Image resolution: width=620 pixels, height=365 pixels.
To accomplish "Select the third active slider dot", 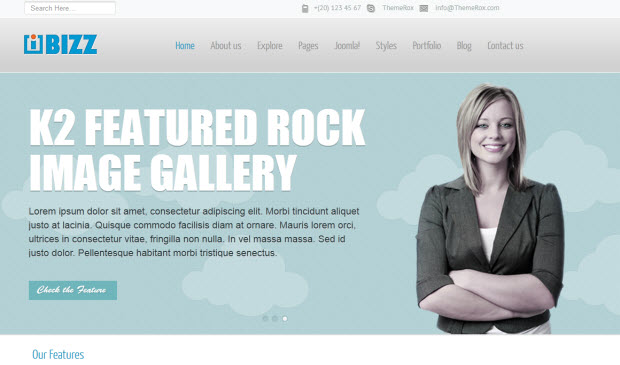I will click(x=285, y=318).
